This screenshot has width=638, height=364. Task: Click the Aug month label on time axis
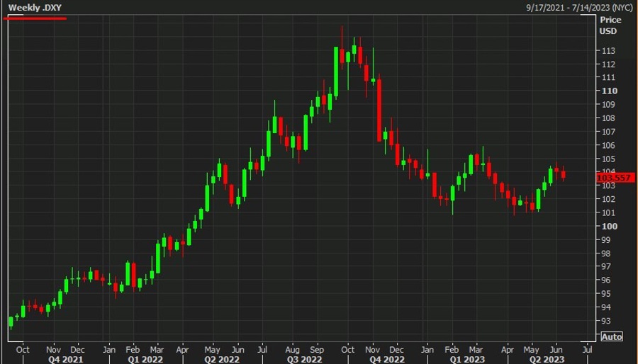coord(292,349)
